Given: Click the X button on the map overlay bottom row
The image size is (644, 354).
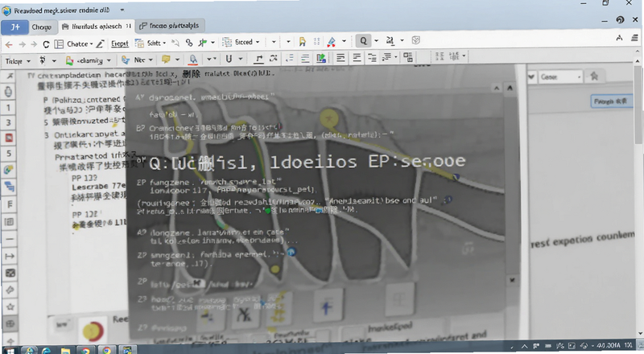Looking at the screenshot, I should click(245, 315).
